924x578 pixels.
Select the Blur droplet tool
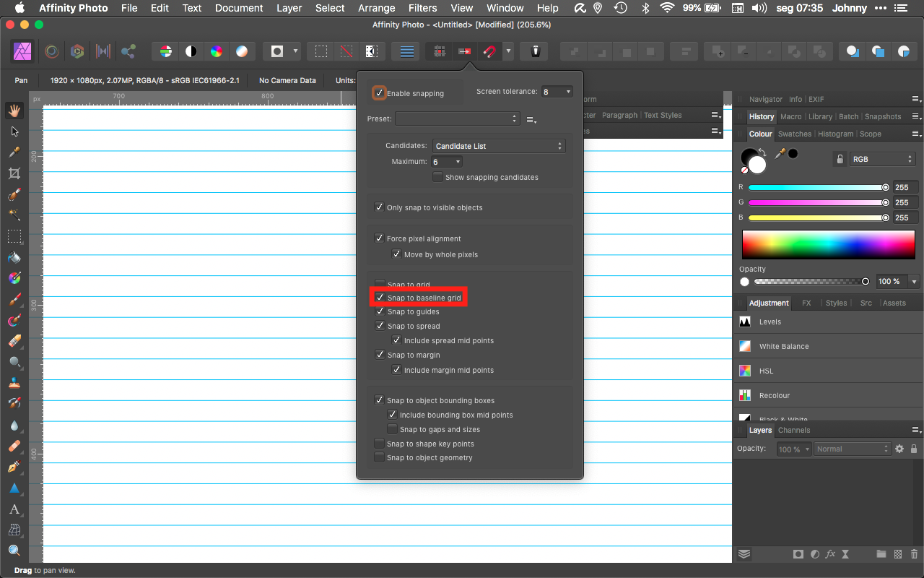(14, 426)
